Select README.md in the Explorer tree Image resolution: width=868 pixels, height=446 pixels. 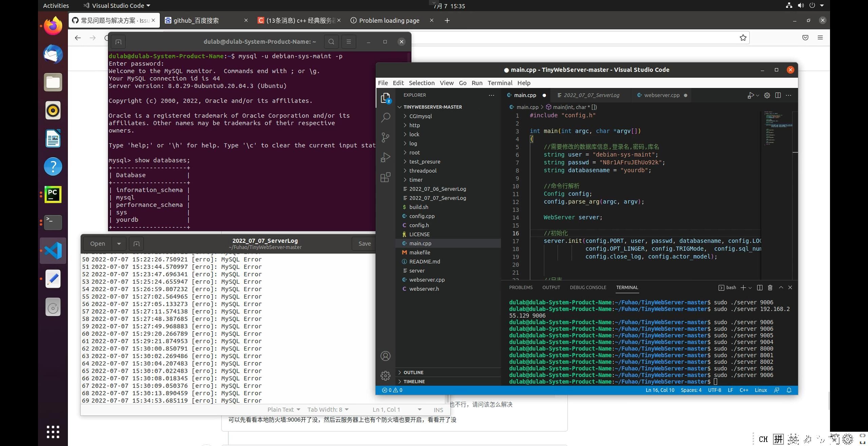coord(425,262)
